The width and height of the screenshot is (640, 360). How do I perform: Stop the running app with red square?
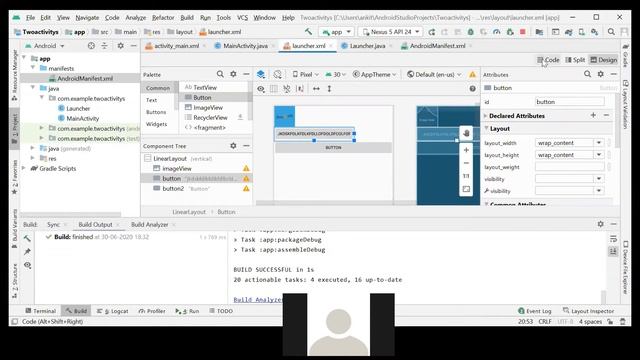click(522, 32)
